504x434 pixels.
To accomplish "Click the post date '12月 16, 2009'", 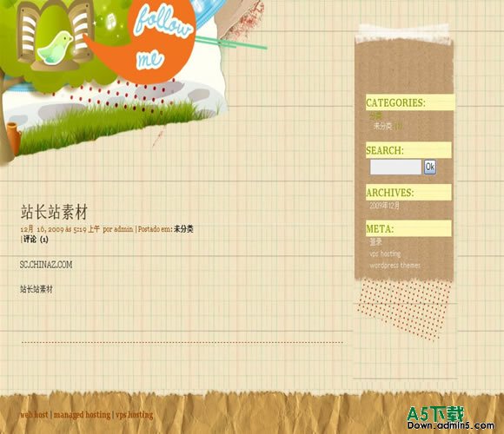I will click(x=42, y=229).
